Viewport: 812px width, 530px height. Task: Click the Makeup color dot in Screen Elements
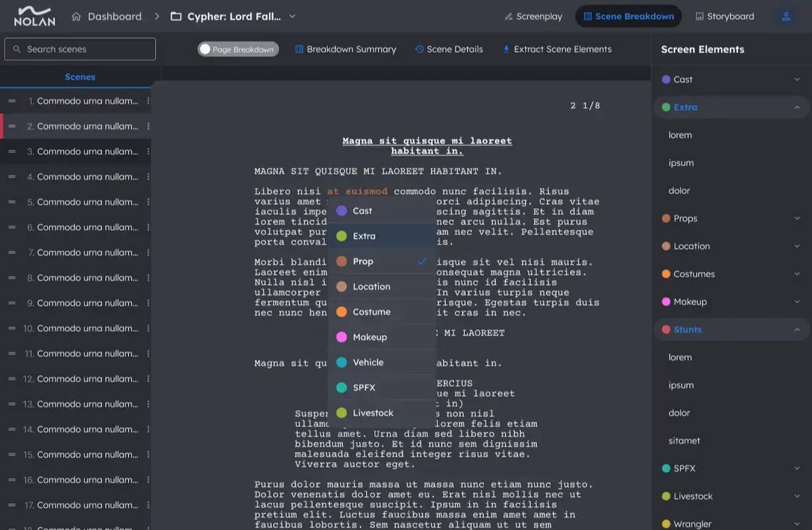click(666, 302)
